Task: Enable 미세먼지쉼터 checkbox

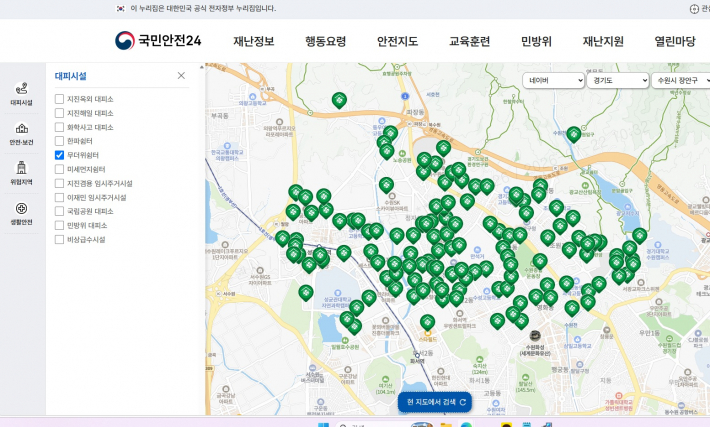Action: [59, 169]
